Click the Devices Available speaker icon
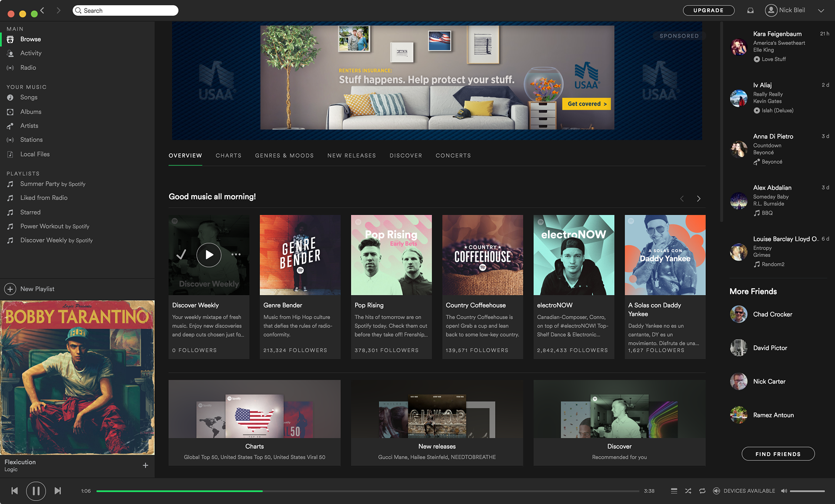The height and width of the screenshot is (504, 835). point(716,491)
